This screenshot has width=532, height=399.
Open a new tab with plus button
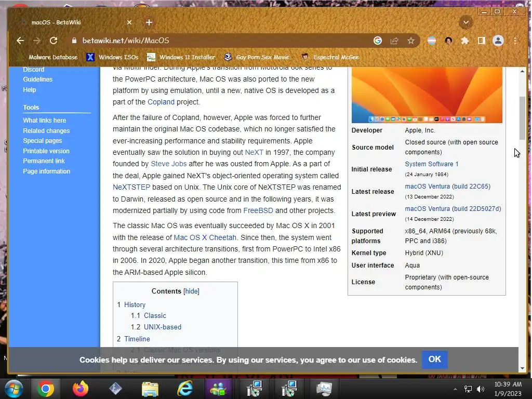point(149,22)
